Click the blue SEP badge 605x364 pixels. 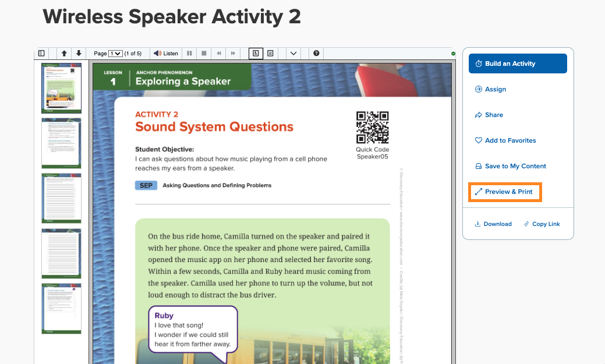coord(146,185)
